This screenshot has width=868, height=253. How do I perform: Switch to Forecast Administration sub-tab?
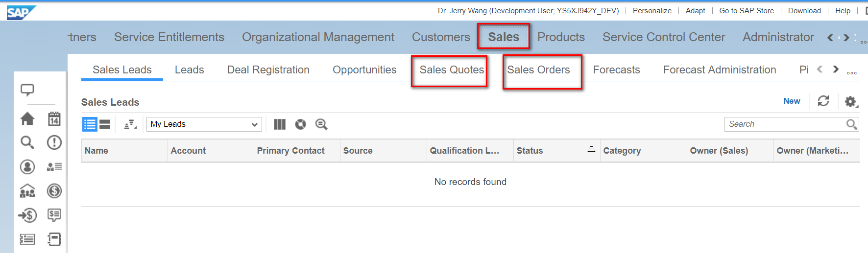[x=720, y=69]
